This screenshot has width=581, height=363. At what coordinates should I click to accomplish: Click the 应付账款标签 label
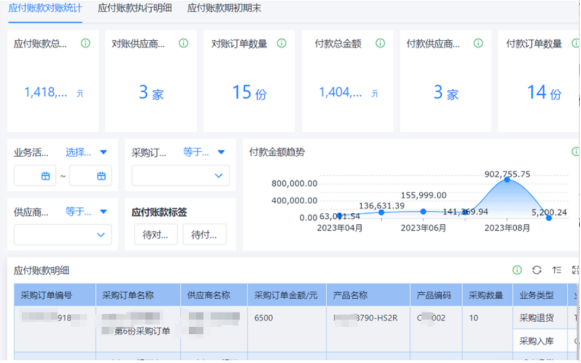tap(159, 212)
